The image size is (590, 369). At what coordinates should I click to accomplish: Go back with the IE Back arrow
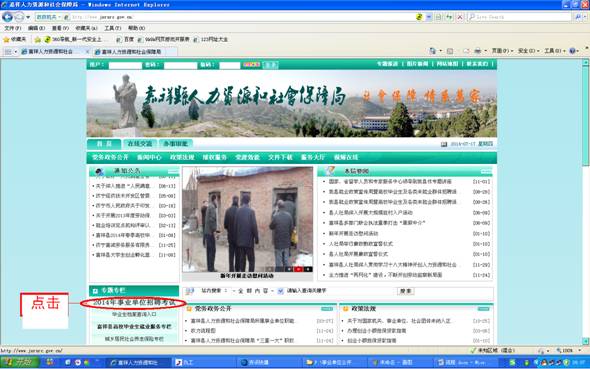point(7,17)
